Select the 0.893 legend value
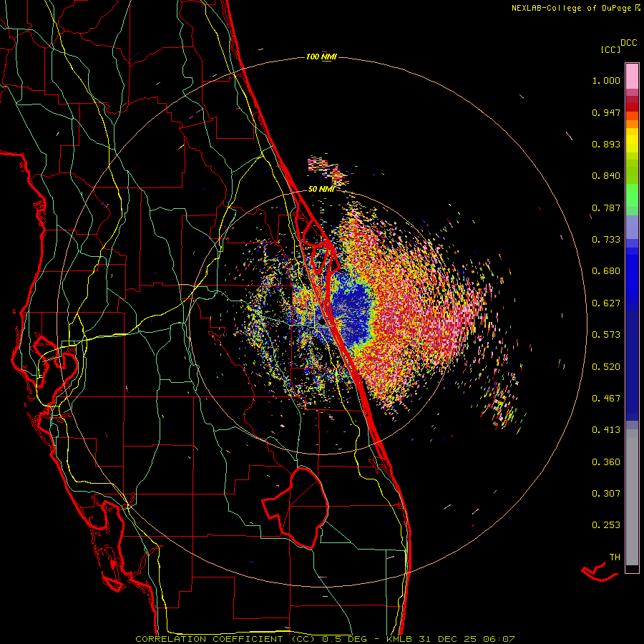Image resolution: width=644 pixels, height=644 pixels. click(606, 144)
